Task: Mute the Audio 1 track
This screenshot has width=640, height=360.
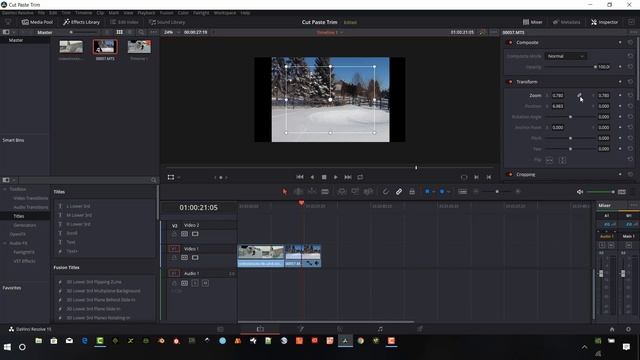Action: (x=205, y=283)
